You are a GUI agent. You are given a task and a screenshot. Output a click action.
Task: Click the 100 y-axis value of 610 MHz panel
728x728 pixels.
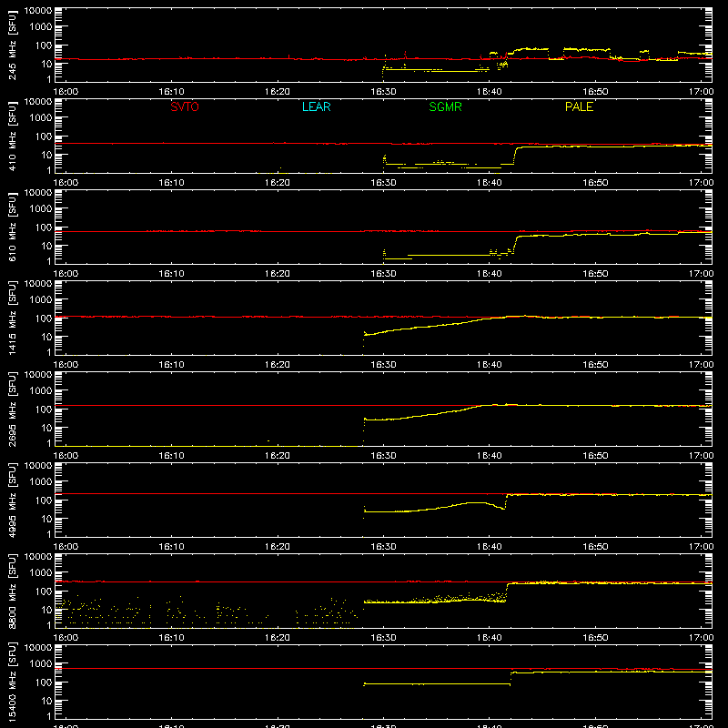pyautogui.click(x=44, y=227)
